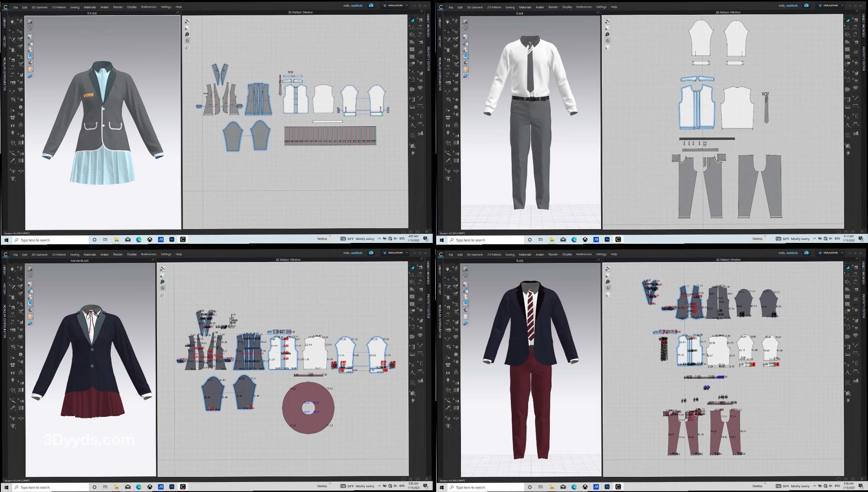The image size is (868, 492).
Task: Click the CLO logo icon in the 4rendarok.zprj window
Action: (5, 254)
